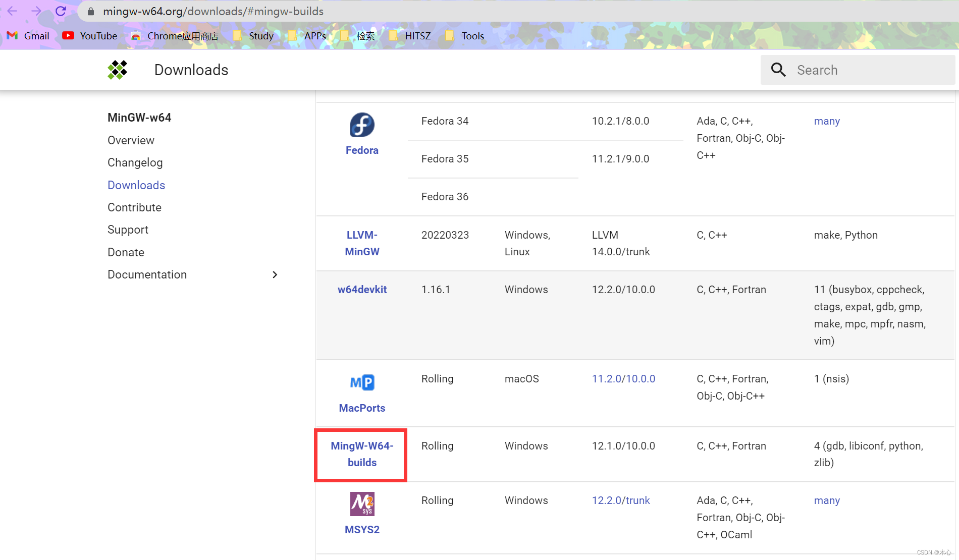Reload the page with refresh icon
Image resolution: width=959 pixels, height=560 pixels.
61,11
